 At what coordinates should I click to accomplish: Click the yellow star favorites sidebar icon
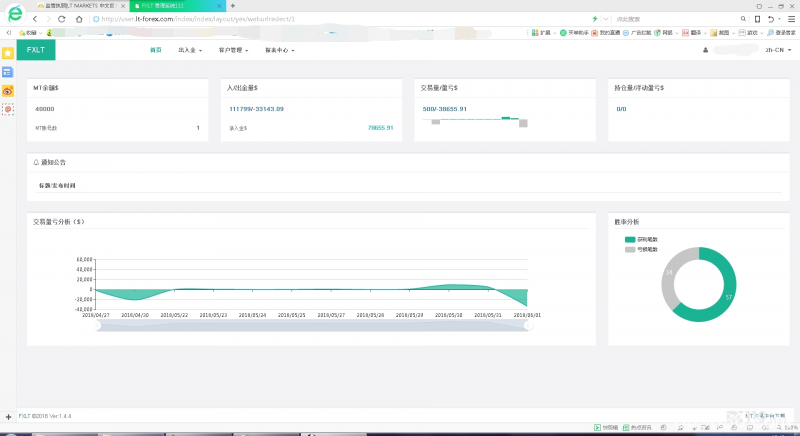point(8,53)
